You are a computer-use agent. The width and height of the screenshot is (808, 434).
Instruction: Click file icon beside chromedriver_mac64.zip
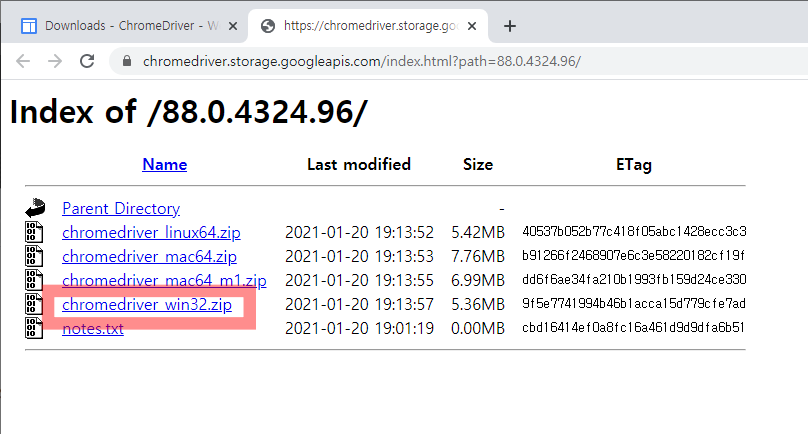pyautogui.click(x=34, y=256)
